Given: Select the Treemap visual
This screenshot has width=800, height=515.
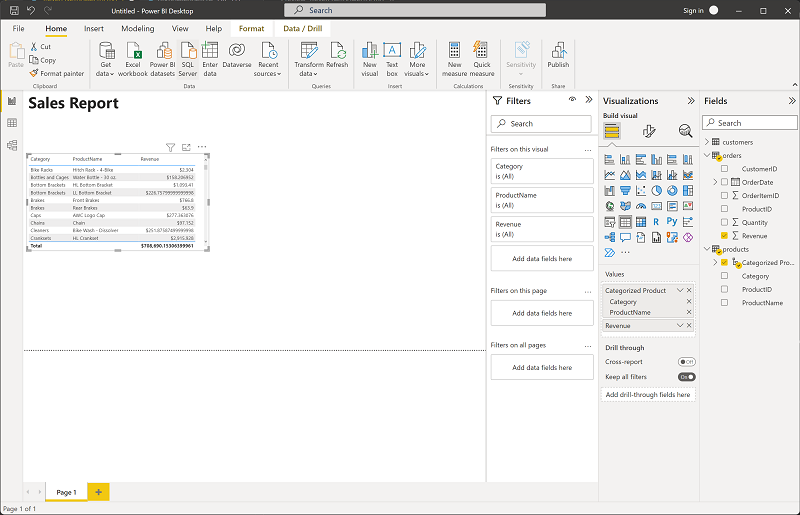Looking at the screenshot, I should (688, 191).
